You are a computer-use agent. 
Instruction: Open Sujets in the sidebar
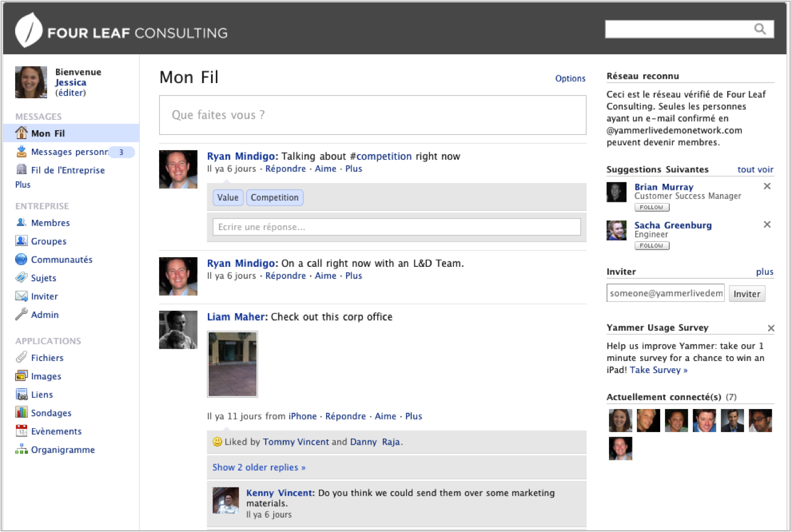(44, 278)
